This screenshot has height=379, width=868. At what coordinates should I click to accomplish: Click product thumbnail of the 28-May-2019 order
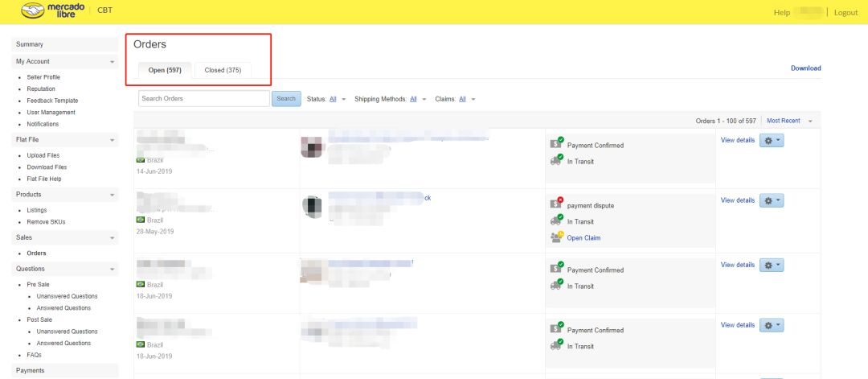point(313,207)
